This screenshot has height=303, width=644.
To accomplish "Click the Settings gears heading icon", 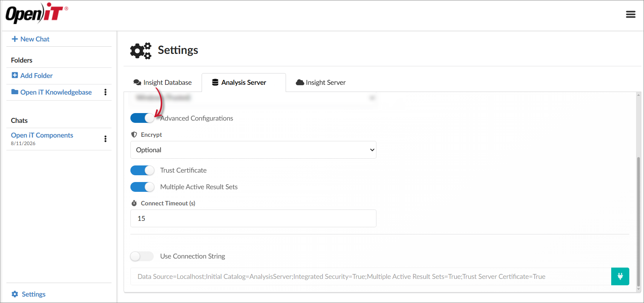I will point(141,50).
